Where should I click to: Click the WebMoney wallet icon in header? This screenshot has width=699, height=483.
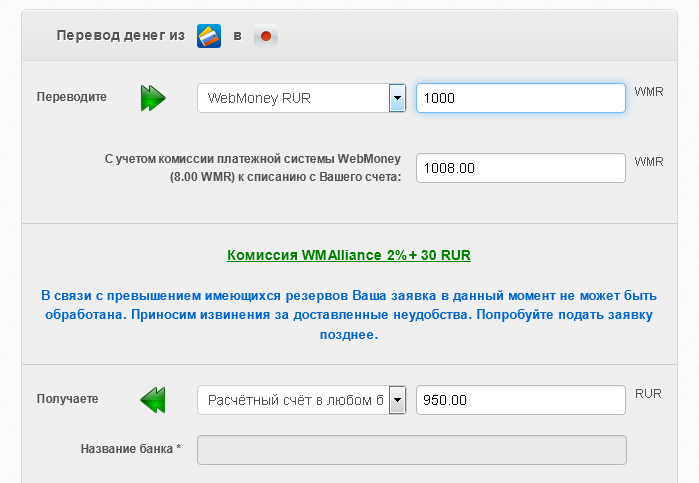209,36
